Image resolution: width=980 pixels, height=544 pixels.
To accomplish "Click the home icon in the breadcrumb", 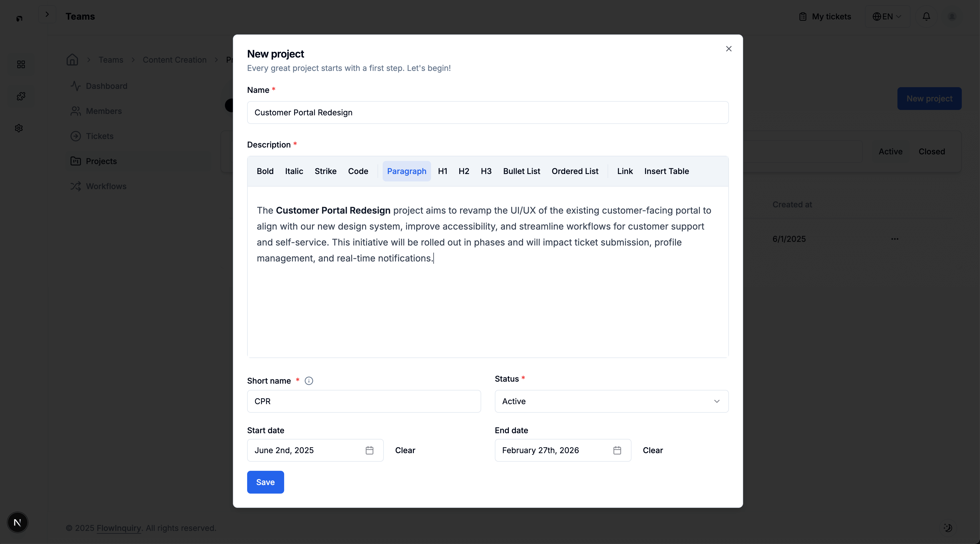I will [72, 60].
